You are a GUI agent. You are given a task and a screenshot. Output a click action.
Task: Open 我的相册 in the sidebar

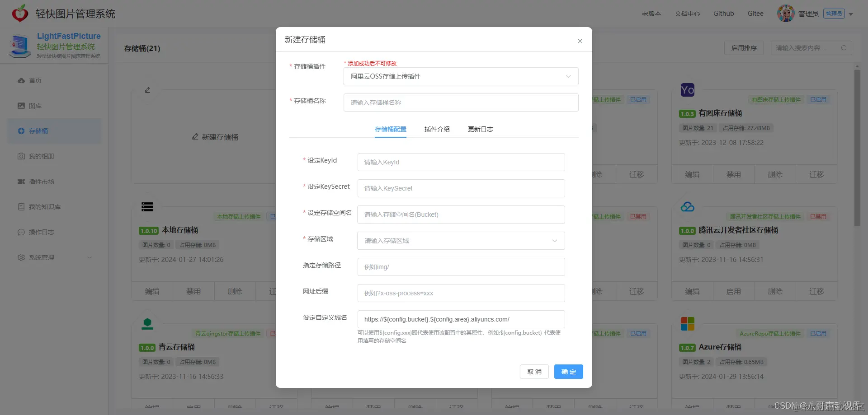54,156
